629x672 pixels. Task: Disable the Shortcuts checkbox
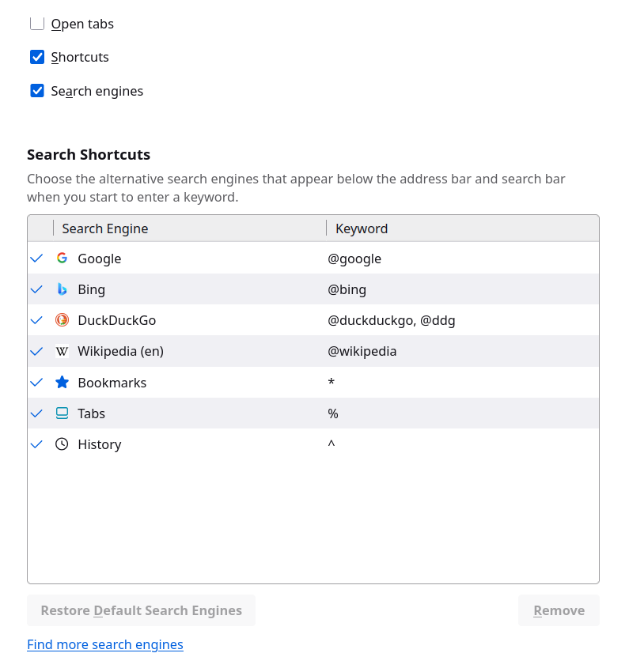pyautogui.click(x=36, y=57)
